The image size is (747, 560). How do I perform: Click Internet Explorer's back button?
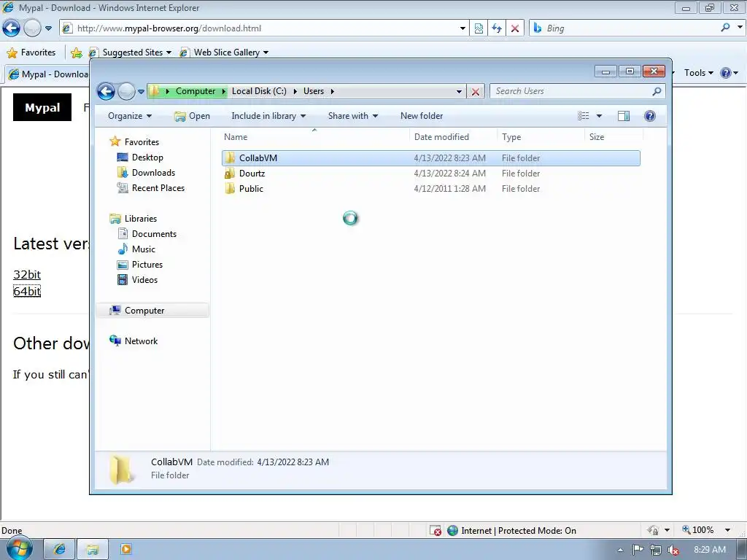click(12, 28)
